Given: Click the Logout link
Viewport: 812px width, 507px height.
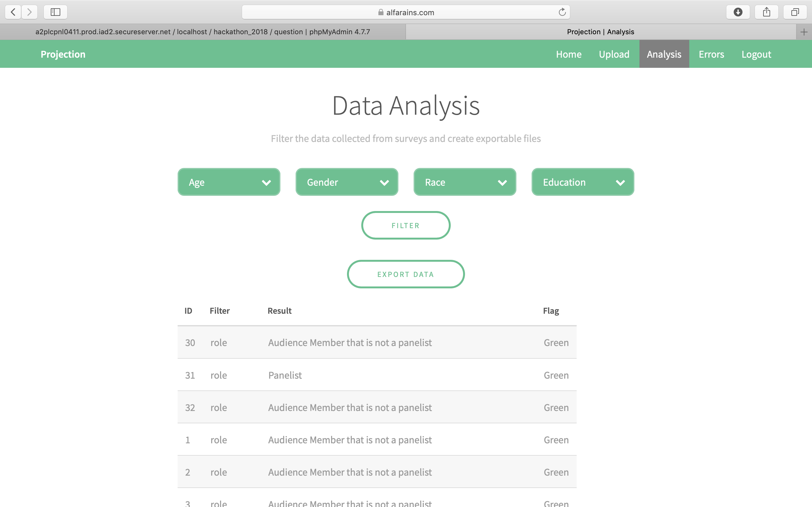Looking at the screenshot, I should [756, 54].
